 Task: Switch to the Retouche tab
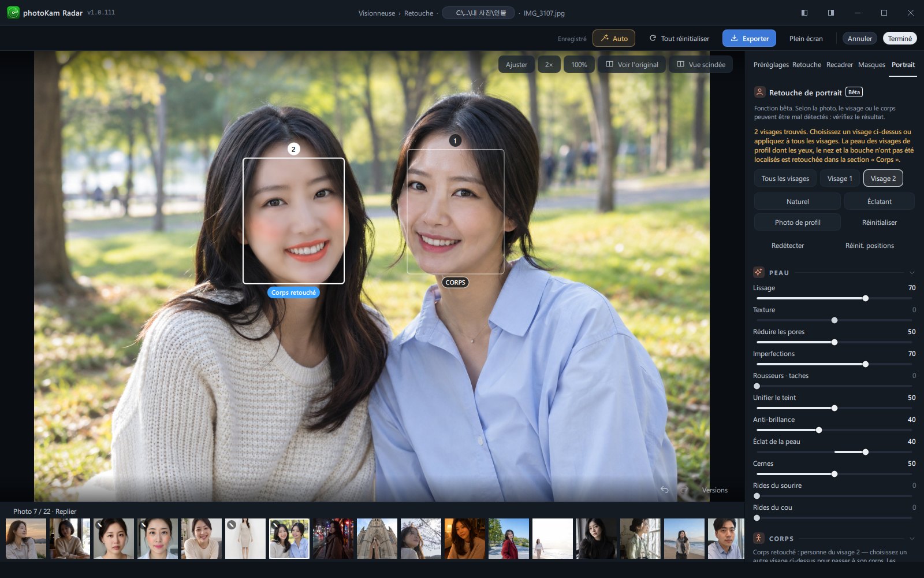pyautogui.click(x=807, y=65)
